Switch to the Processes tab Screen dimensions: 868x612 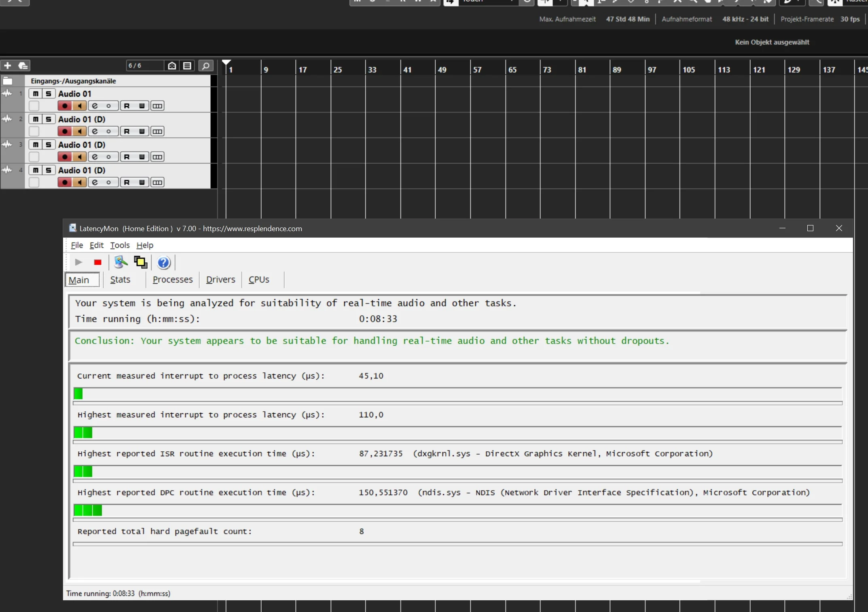click(x=173, y=279)
